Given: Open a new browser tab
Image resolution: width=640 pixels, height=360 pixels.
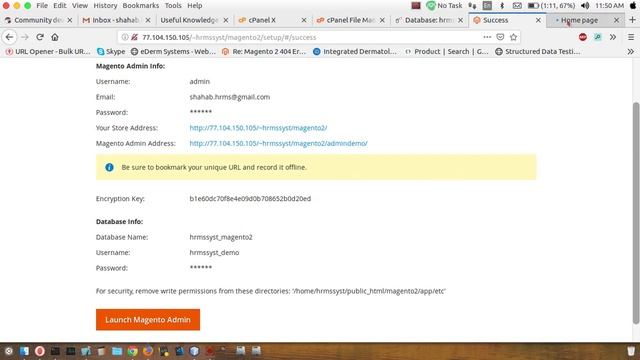Looking at the screenshot, I should (632, 20).
